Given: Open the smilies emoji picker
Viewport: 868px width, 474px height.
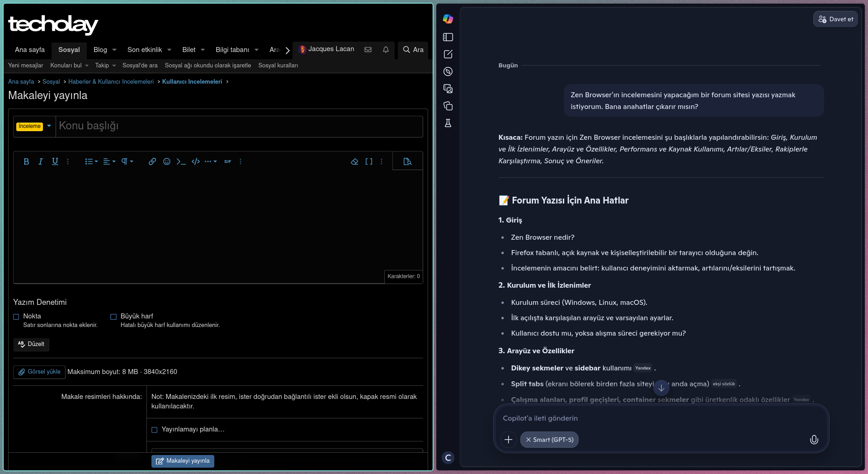Looking at the screenshot, I should pyautogui.click(x=167, y=161).
